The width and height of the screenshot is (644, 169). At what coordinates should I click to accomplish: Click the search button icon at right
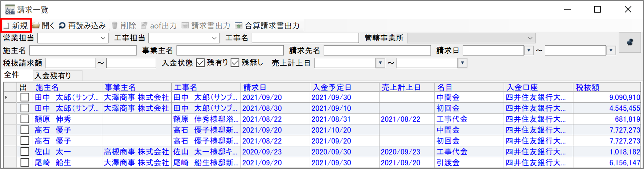click(x=629, y=42)
